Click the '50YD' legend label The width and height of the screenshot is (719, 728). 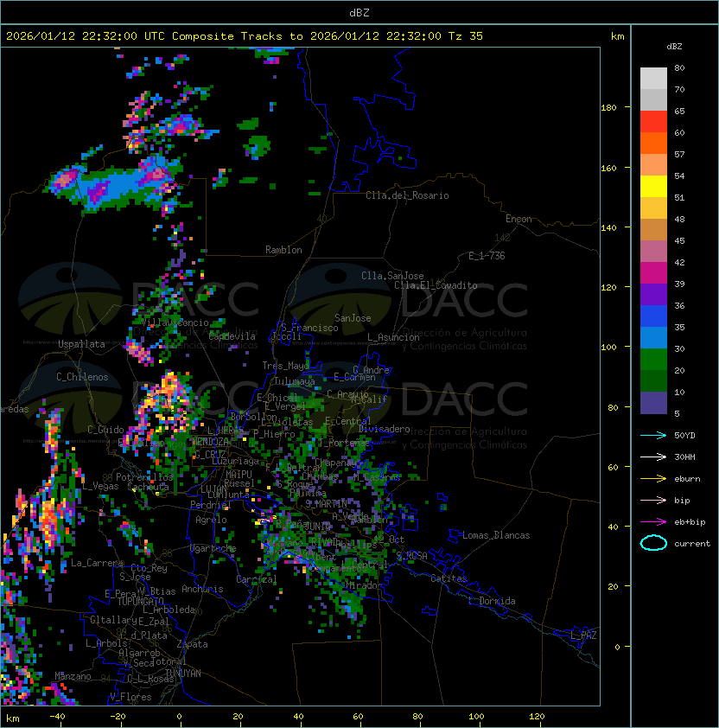click(x=684, y=435)
